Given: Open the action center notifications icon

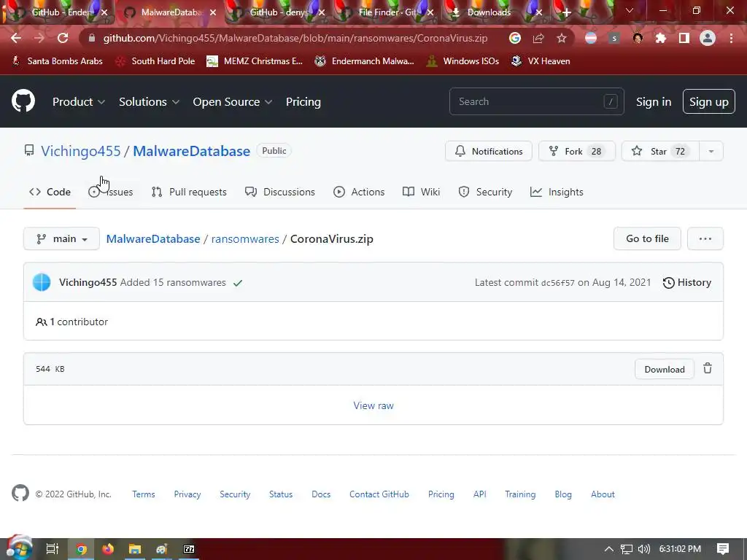Looking at the screenshot, I should 722,549.
